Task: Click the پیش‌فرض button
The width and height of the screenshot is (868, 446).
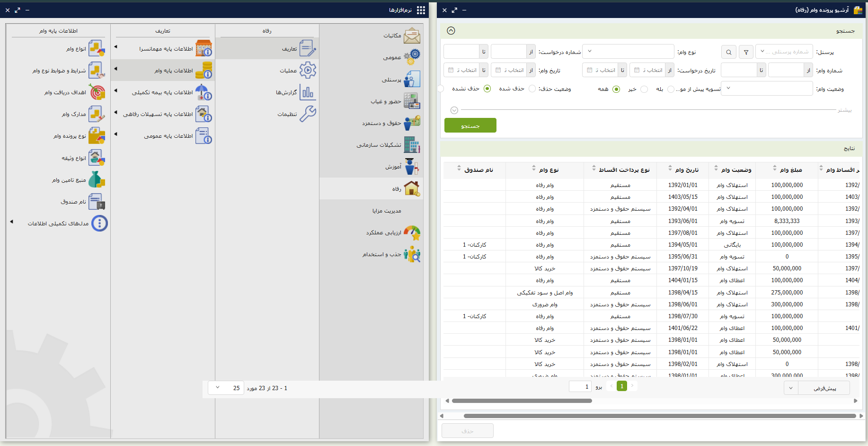Action: coord(824,388)
